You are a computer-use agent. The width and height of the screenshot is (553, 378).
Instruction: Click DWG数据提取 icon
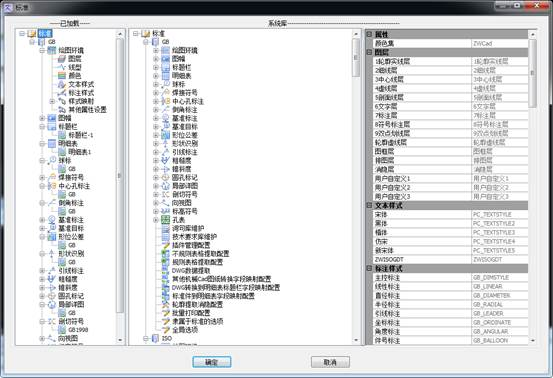(165, 270)
